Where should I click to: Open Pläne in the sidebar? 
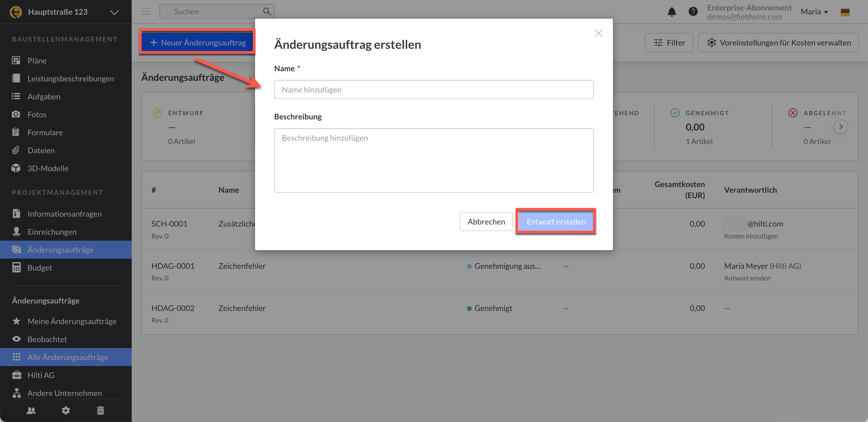(x=37, y=61)
